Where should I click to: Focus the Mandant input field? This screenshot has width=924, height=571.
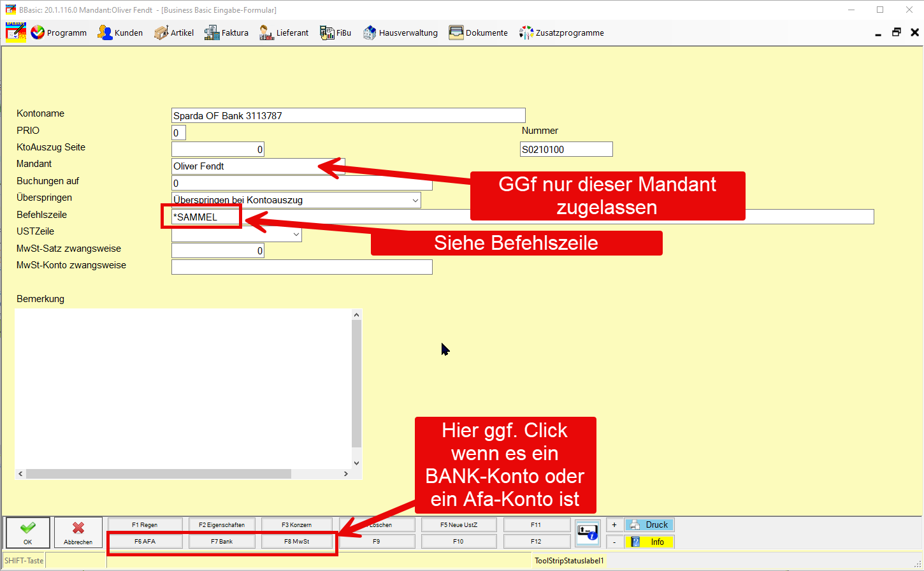pos(258,166)
